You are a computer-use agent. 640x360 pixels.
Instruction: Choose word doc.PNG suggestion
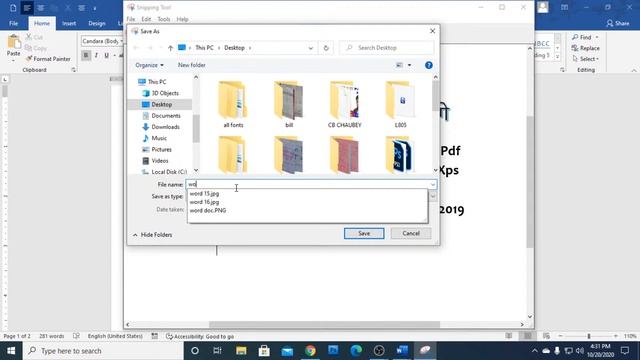click(x=208, y=211)
